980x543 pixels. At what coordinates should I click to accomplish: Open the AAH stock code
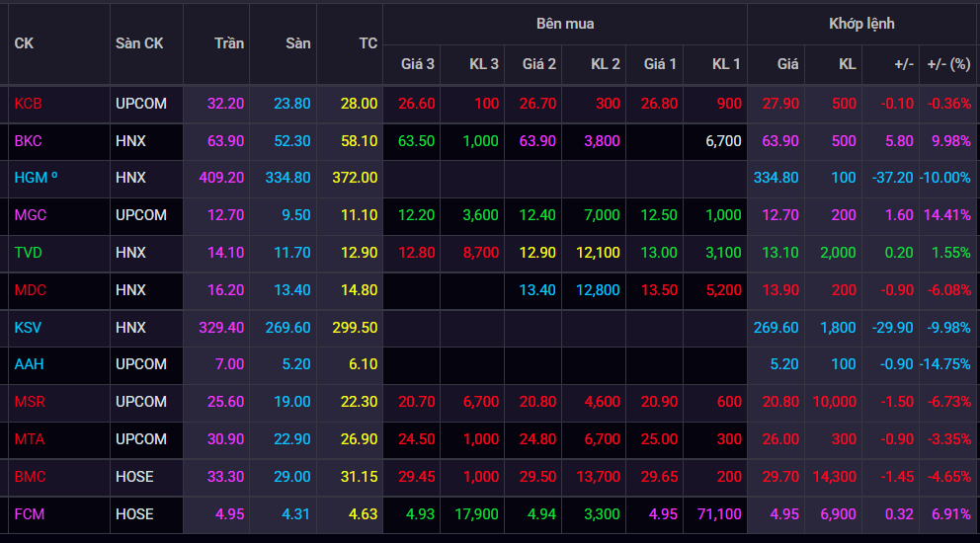[29, 364]
